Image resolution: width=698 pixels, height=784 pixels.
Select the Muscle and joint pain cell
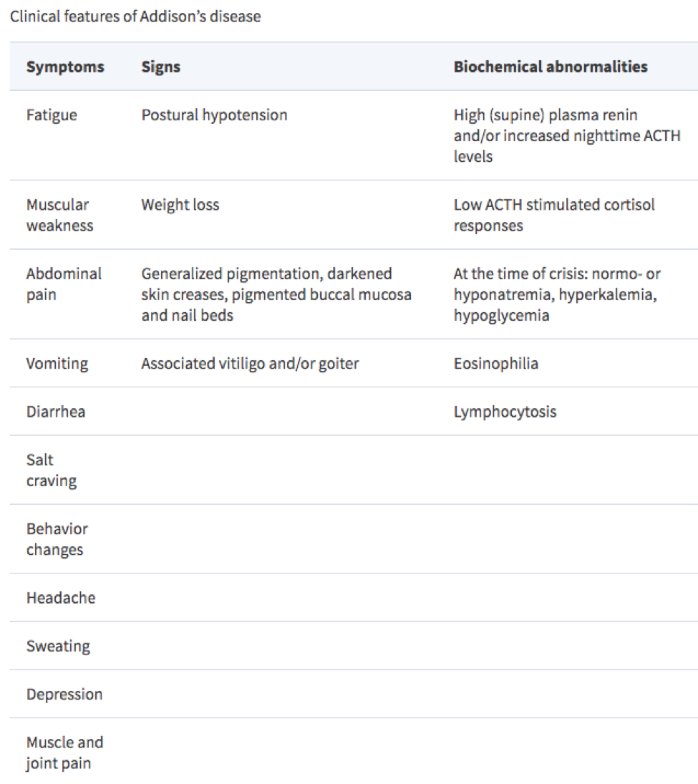[x=64, y=752]
